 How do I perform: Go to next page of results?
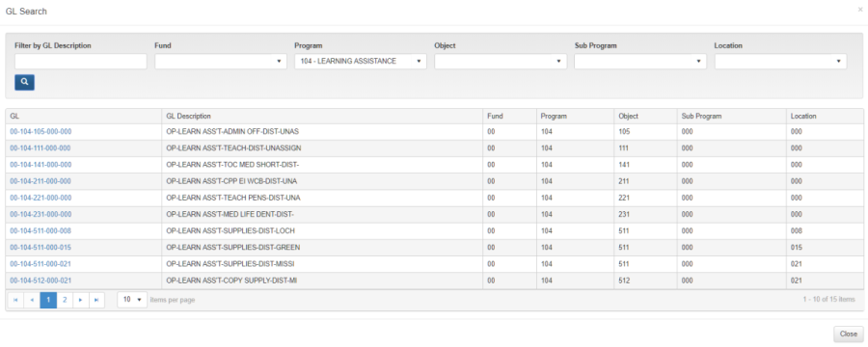(x=81, y=300)
